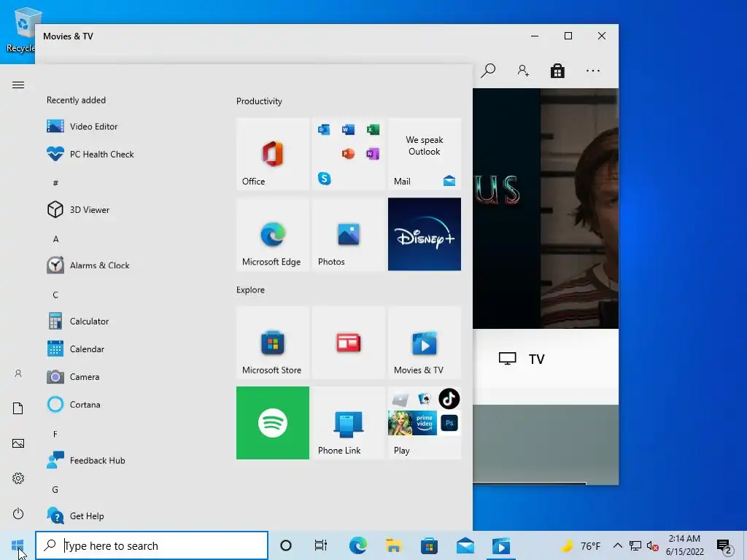Select the TV section in Movies & TV
The height and width of the screenshot is (560, 747).
pos(522,359)
